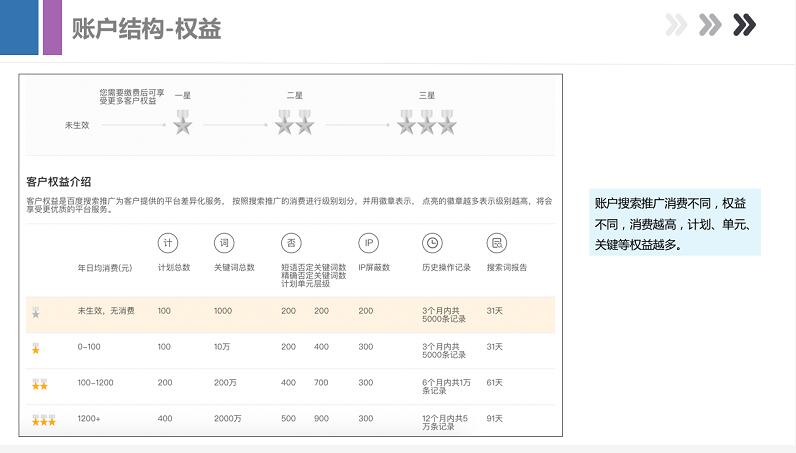Click the 搜索词报告 report circle icon
The image size is (796, 453).
pyautogui.click(x=496, y=243)
